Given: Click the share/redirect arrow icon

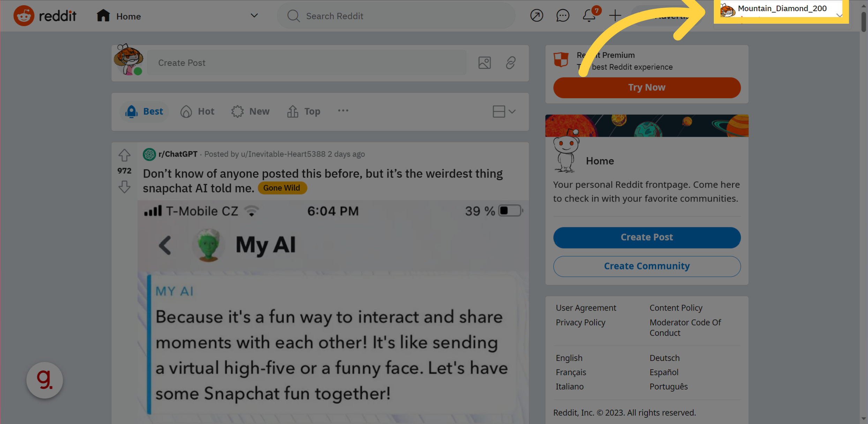Looking at the screenshot, I should coord(536,15).
